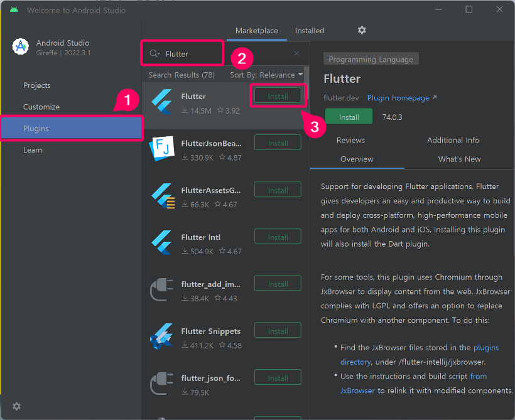Click the flutter_add_image plug icon
This screenshot has height=420, width=515.
(161, 289)
